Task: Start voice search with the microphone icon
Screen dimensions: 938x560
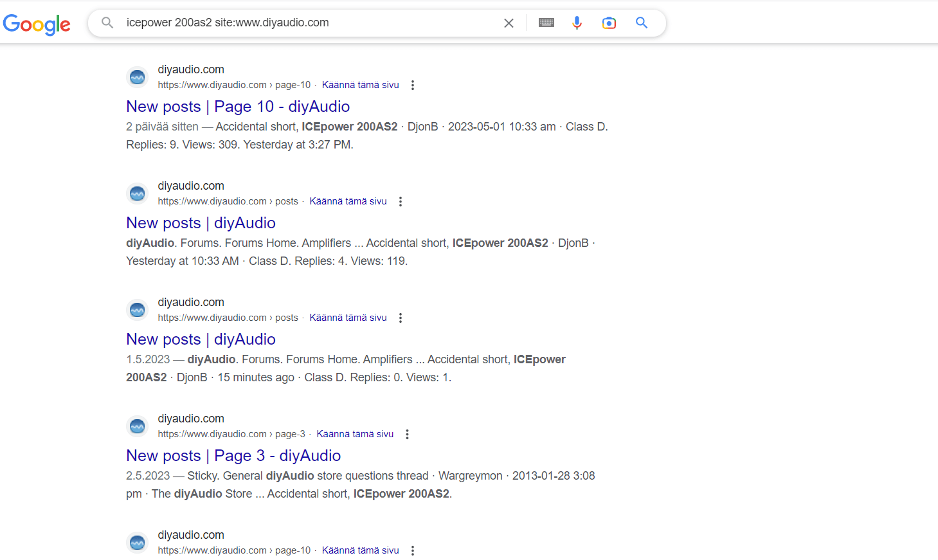Action: (577, 23)
